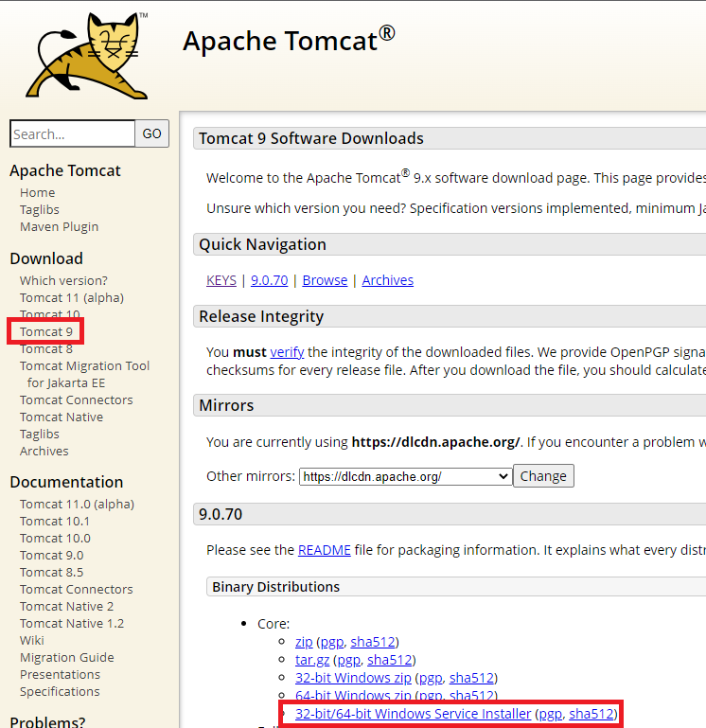The height and width of the screenshot is (728, 706).
Task: Download the Core tar.gz distribution
Action: click(x=312, y=660)
